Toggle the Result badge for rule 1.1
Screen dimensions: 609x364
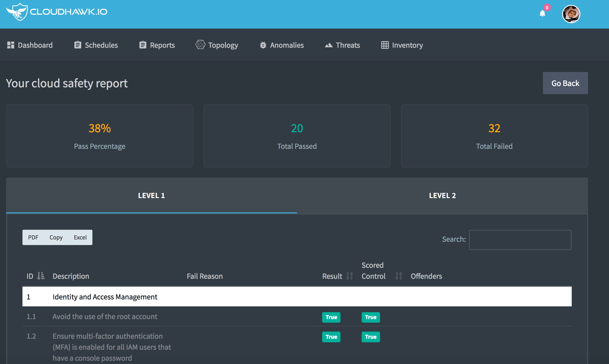point(331,317)
